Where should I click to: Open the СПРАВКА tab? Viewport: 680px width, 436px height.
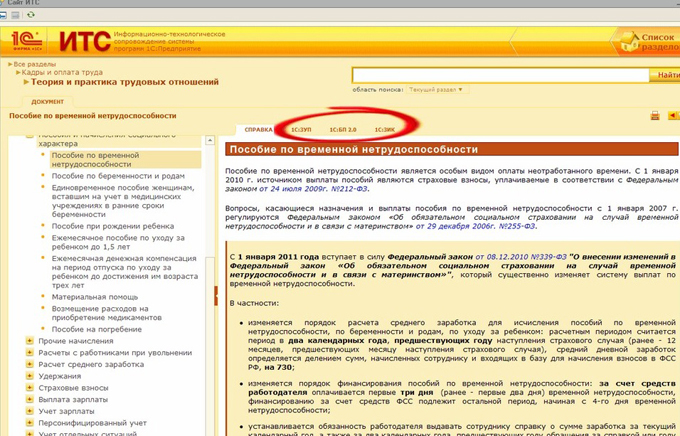tap(258, 130)
